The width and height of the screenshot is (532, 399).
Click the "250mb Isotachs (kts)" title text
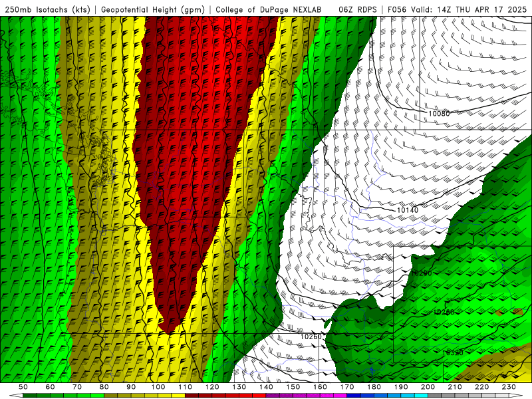48,9
